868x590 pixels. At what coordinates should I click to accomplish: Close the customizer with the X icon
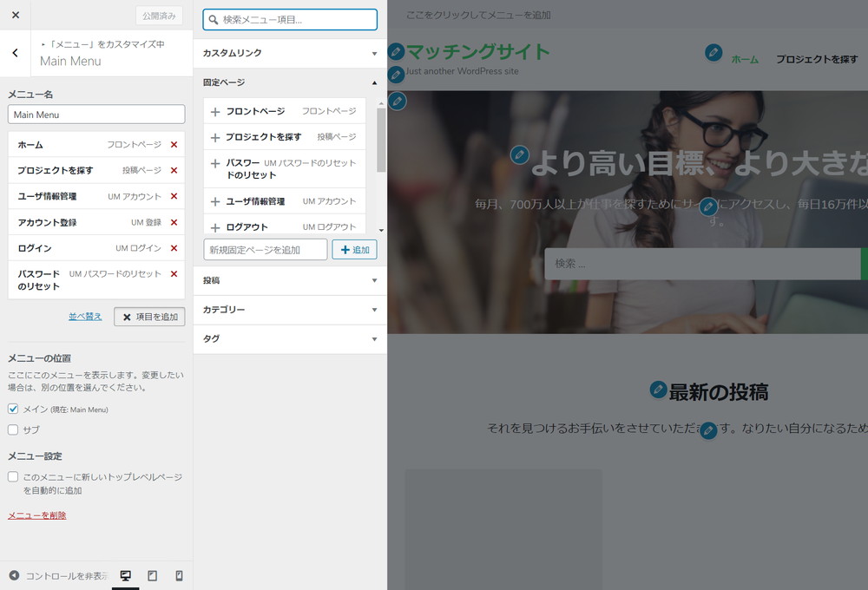pos(16,15)
